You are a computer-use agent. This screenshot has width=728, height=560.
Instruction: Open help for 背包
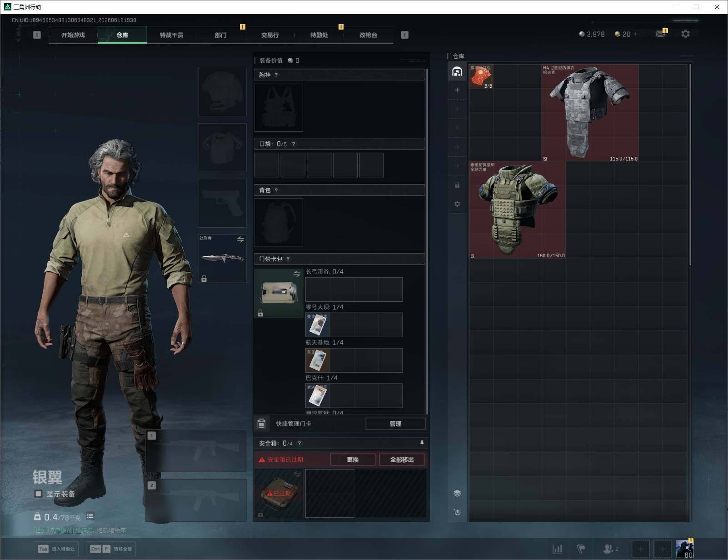pyautogui.click(x=276, y=190)
